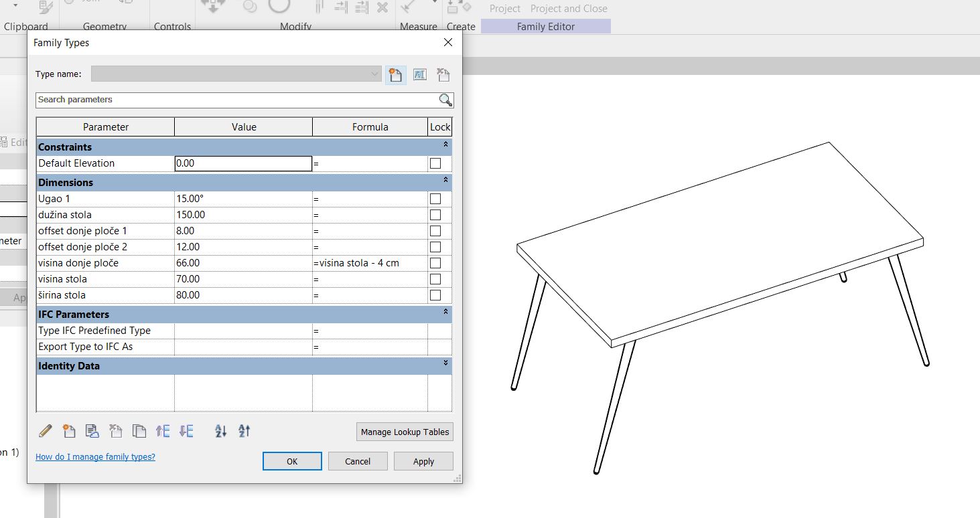This screenshot has width=980, height=518.
Task: Click the Measure ribbon panel label
Action: tap(419, 27)
